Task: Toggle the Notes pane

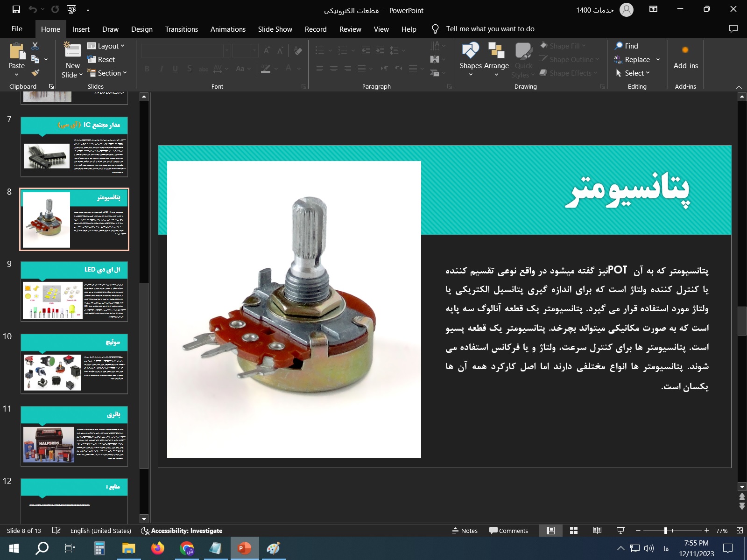Action: 465,531
